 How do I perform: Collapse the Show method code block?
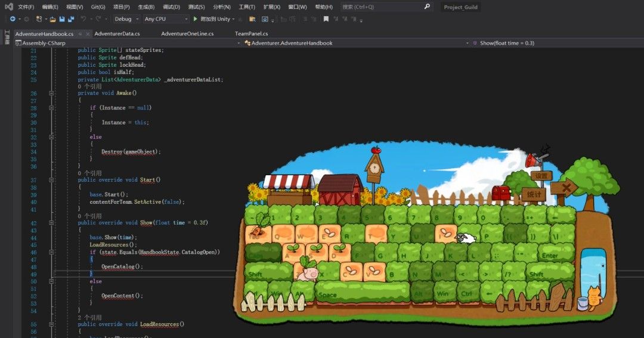coord(51,223)
